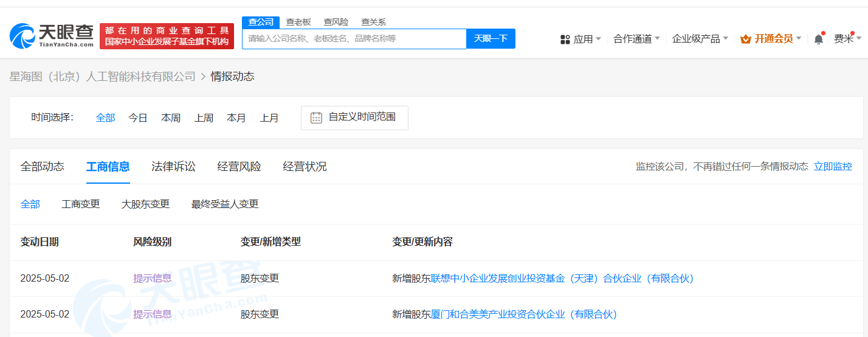Switch to the 法律诉讼 tab

coord(173,167)
